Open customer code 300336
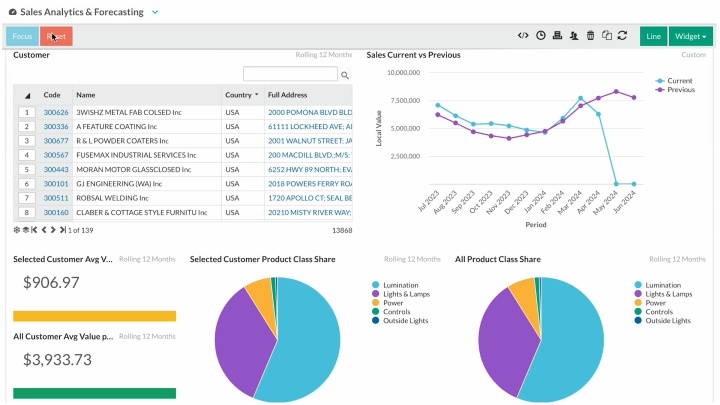 point(56,126)
